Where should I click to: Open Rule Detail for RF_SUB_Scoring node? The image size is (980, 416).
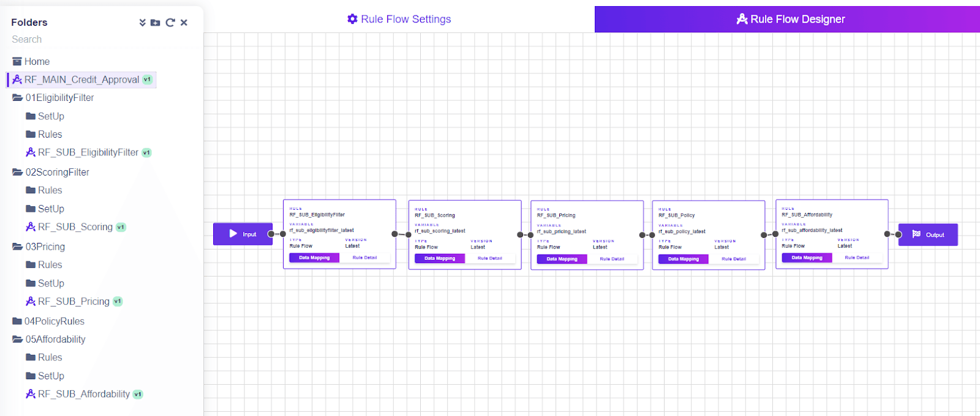[490, 259]
